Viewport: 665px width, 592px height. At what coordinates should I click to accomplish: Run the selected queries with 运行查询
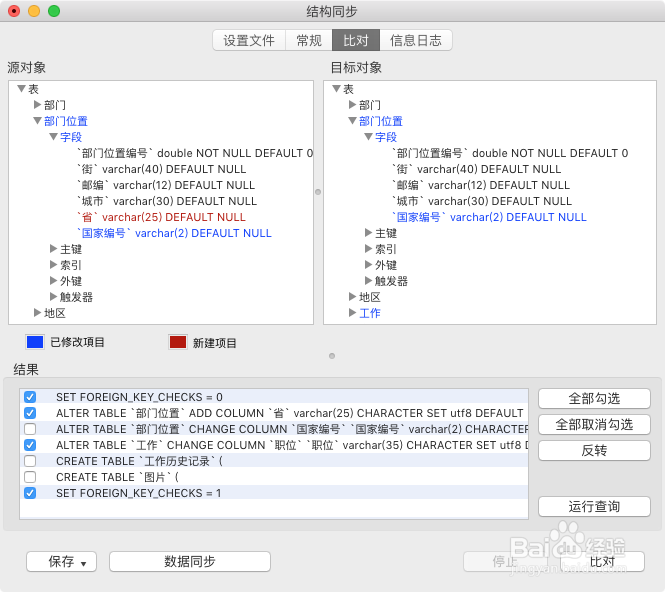pos(594,506)
